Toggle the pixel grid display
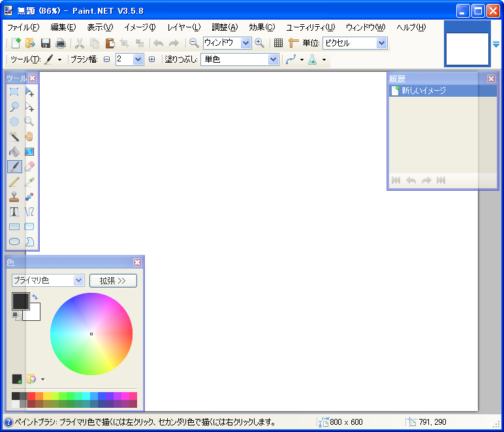This screenshot has height=432, width=504. pos(278,42)
